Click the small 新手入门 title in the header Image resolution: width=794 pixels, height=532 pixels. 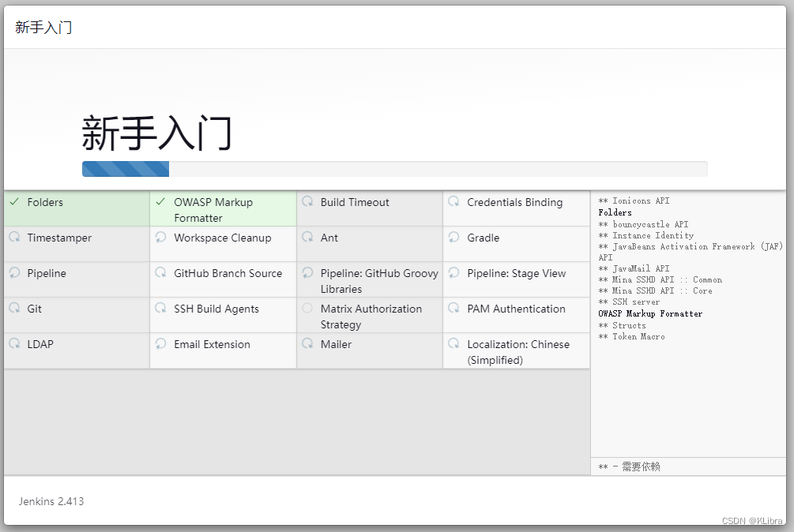[x=43, y=27]
